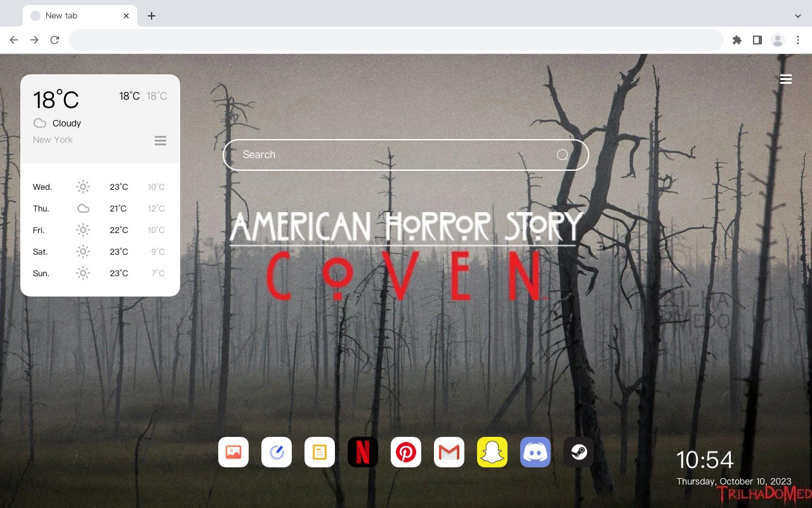This screenshot has height=508, width=812.
Task: Click Thursday's 21°C high temperature
Action: click(118, 208)
